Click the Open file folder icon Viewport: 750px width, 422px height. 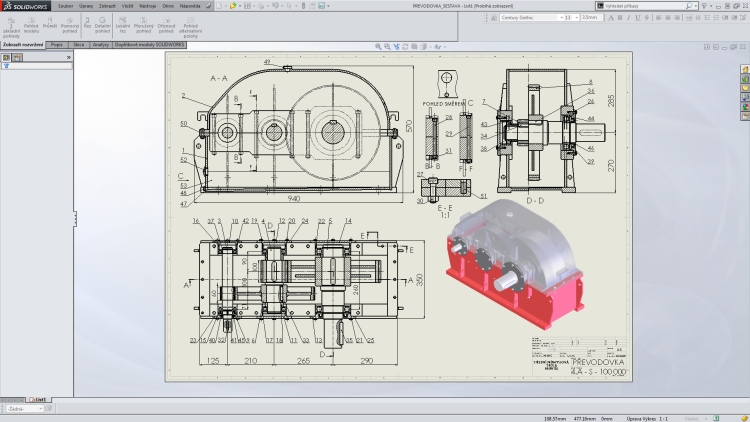(x=233, y=6)
